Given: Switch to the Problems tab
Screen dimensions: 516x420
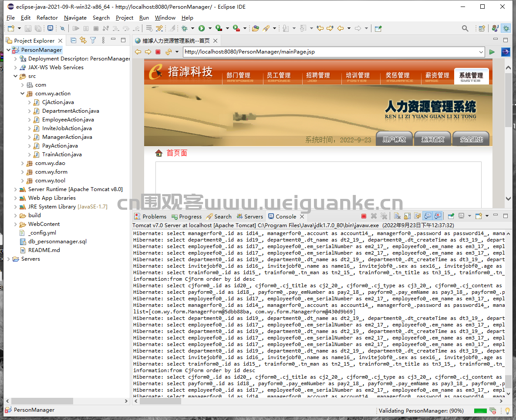Looking at the screenshot, I should (x=150, y=216).
